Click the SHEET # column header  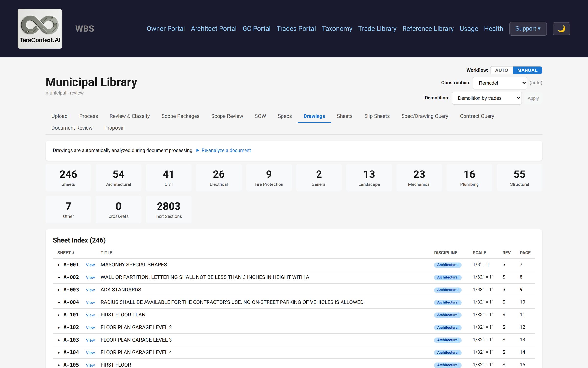pos(66,253)
